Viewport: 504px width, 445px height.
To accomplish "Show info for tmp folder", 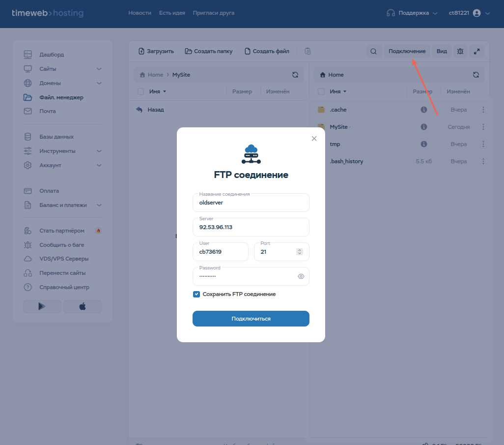I will [424, 144].
